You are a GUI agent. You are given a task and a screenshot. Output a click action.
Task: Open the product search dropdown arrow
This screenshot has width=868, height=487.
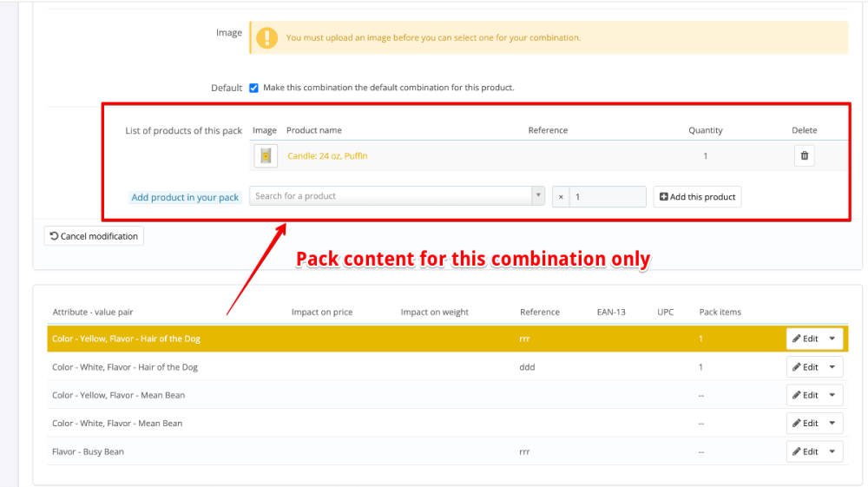tap(538, 196)
